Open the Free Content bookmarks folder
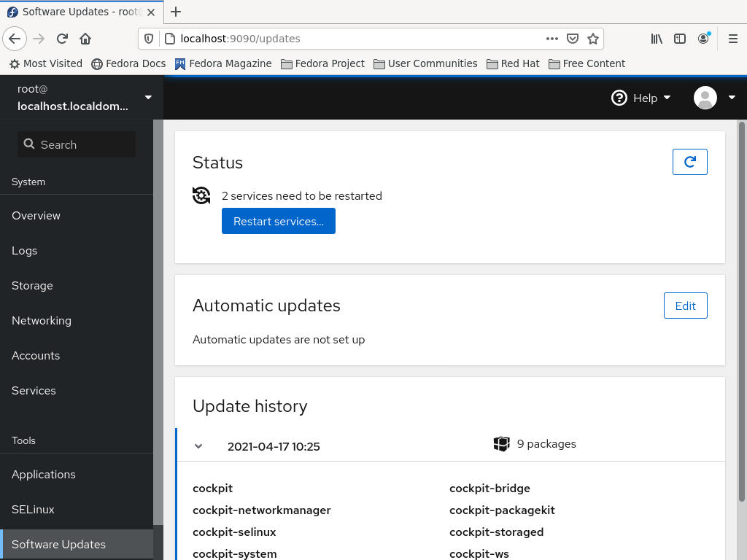The height and width of the screenshot is (560, 747). (587, 63)
